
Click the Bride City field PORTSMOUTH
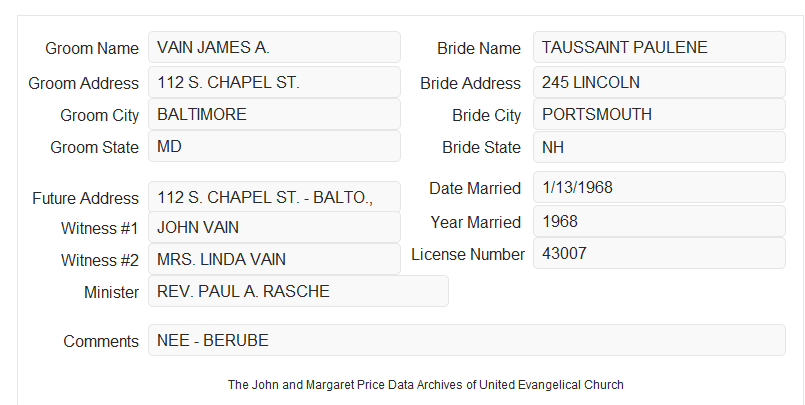(x=659, y=114)
